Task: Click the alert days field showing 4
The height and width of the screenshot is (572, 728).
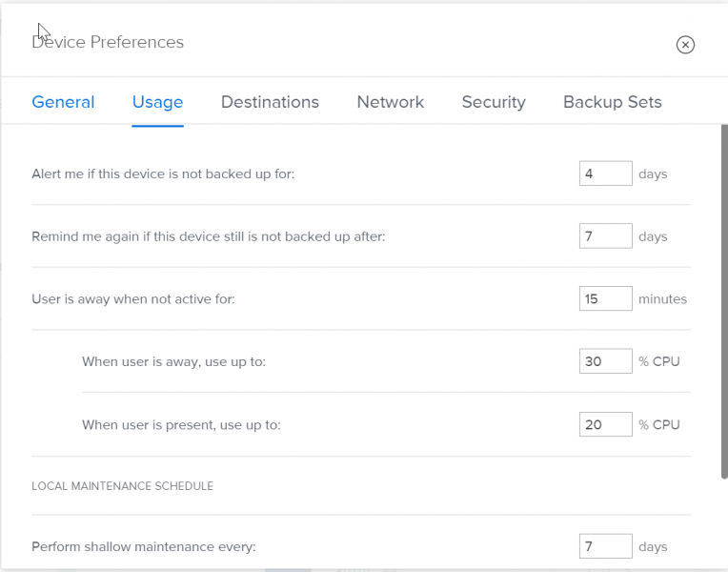Action: tap(605, 174)
